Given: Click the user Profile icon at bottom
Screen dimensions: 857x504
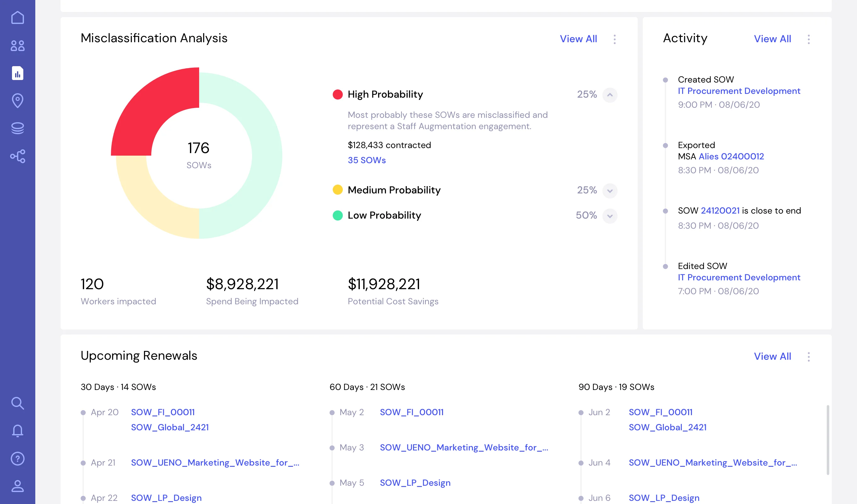Looking at the screenshot, I should [17, 486].
